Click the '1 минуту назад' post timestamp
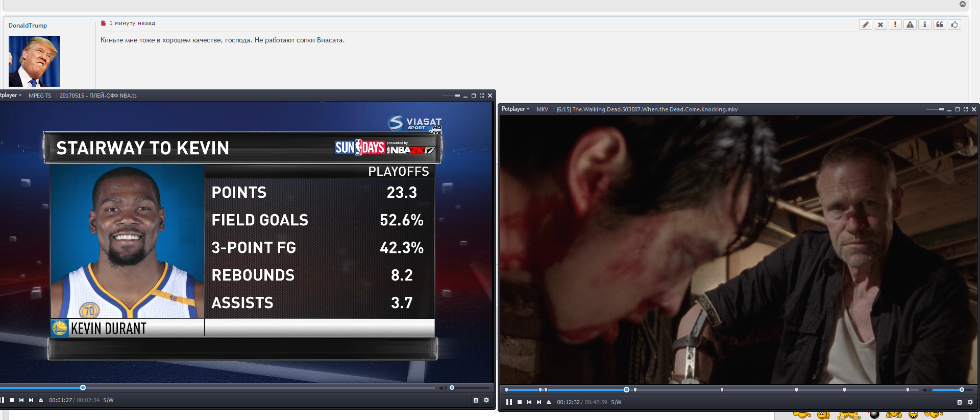Viewport: 980px width, 420px height. click(132, 23)
